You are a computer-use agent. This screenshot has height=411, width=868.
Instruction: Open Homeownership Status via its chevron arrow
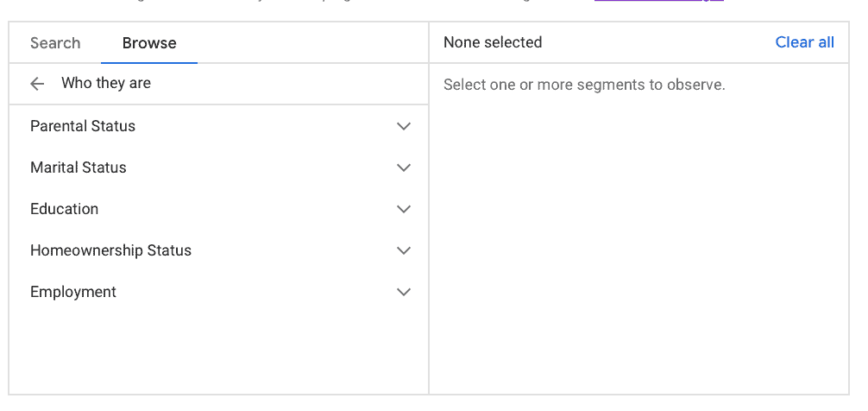pyautogui.click(x=403, y=250)
